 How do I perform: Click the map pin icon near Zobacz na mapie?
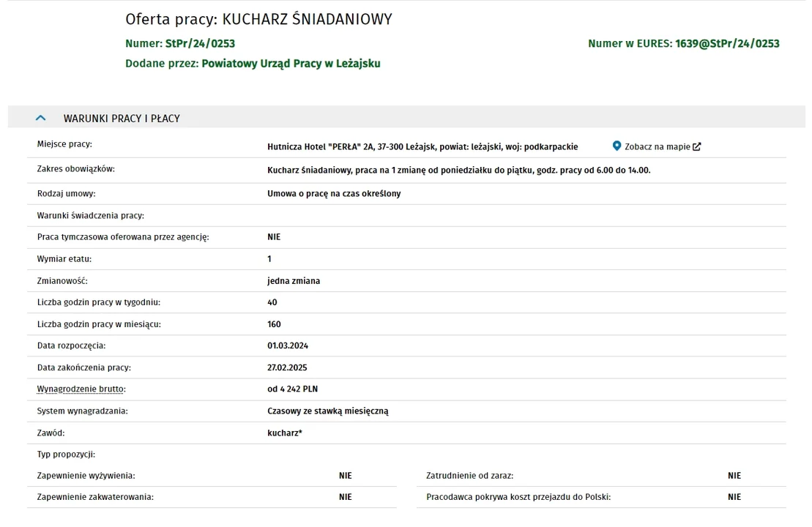(x=617, y=146)
